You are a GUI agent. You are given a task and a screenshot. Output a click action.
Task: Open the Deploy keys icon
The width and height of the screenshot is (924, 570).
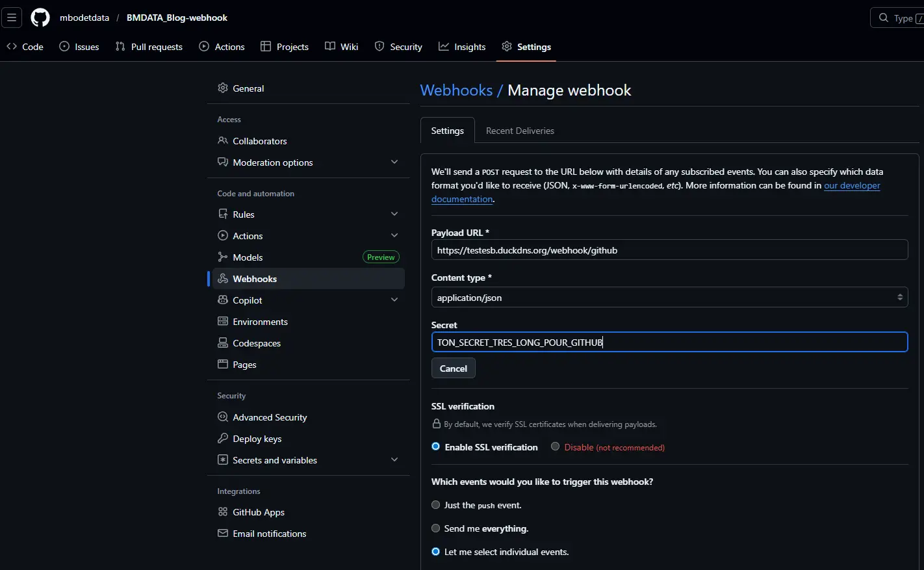click(x=223, y=438)
